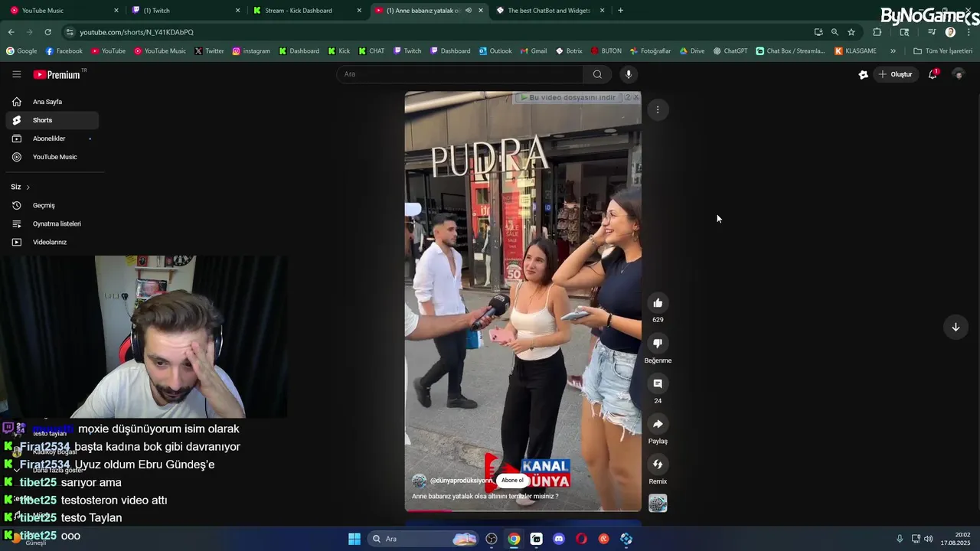Open YouTube notifications bell
Image resolution: width=980 pixels, height=551 pixels.
(933, 74)
